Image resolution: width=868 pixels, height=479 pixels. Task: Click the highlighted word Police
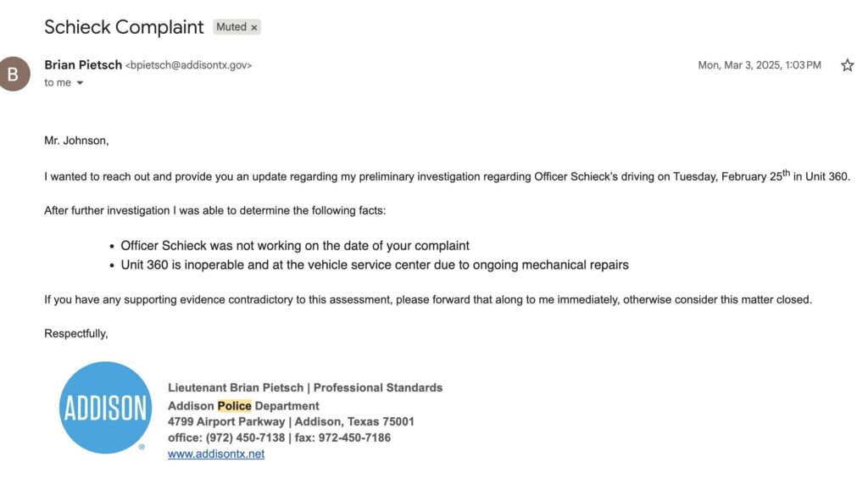[234, 405]
